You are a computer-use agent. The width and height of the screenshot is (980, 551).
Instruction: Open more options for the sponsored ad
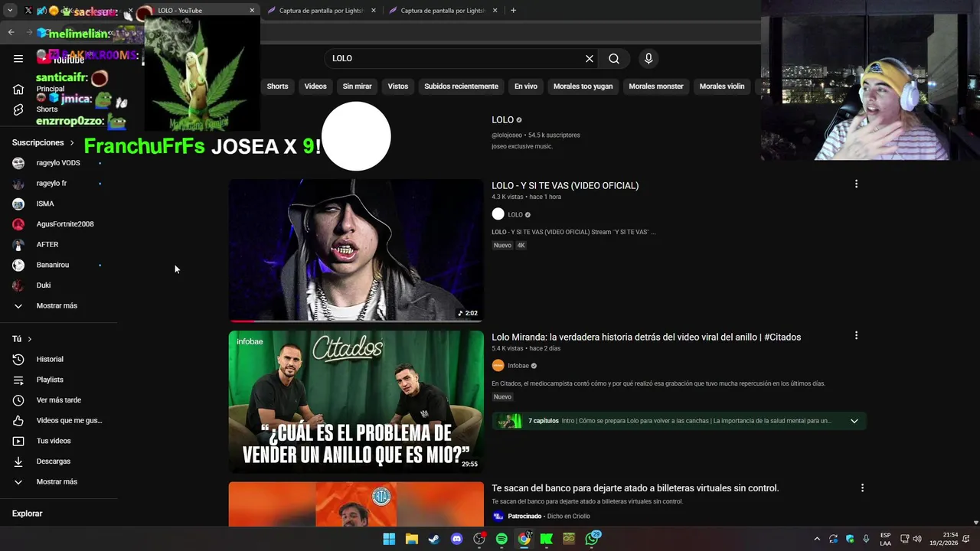coord(862,487)
